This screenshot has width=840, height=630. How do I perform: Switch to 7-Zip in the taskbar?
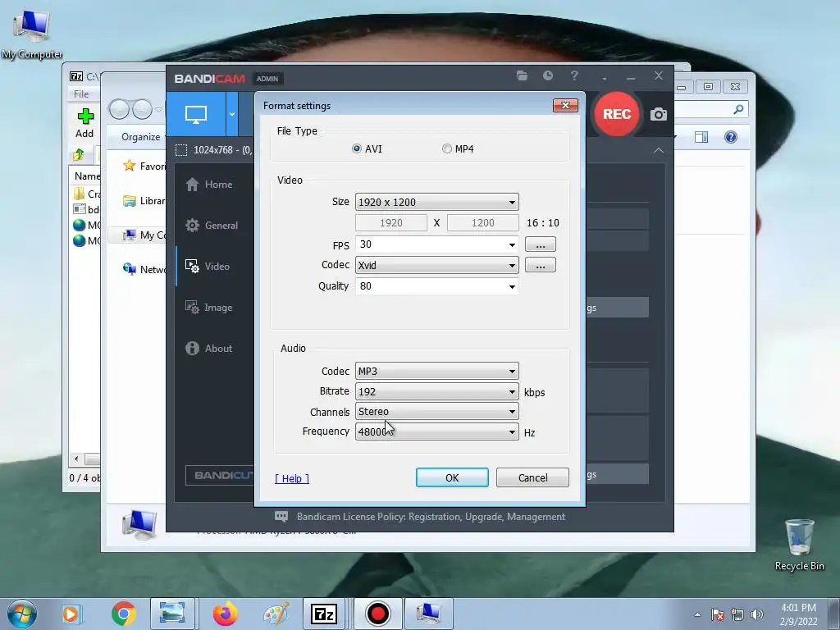(x=324, y=614)
